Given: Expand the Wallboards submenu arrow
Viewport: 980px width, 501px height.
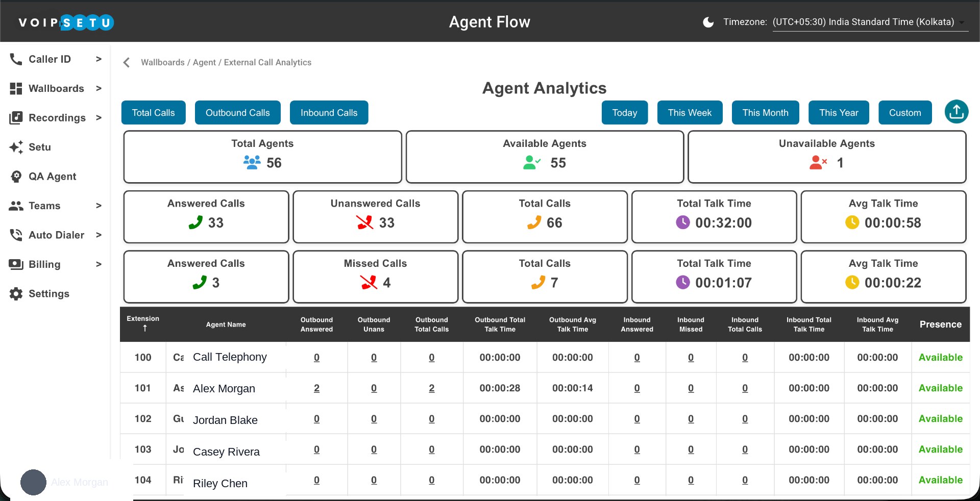Looking at the screenshot, I should 99,88.
